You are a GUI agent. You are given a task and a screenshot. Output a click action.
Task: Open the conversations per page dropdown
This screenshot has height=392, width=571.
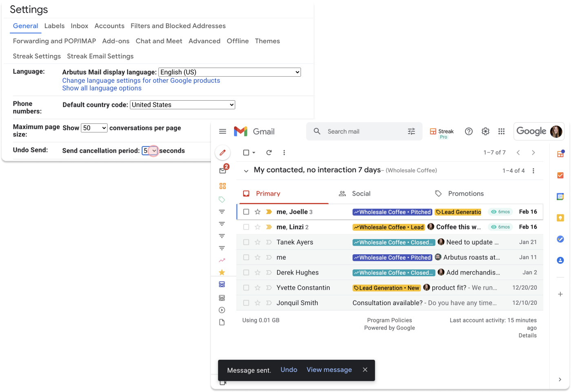click(94, 128)
